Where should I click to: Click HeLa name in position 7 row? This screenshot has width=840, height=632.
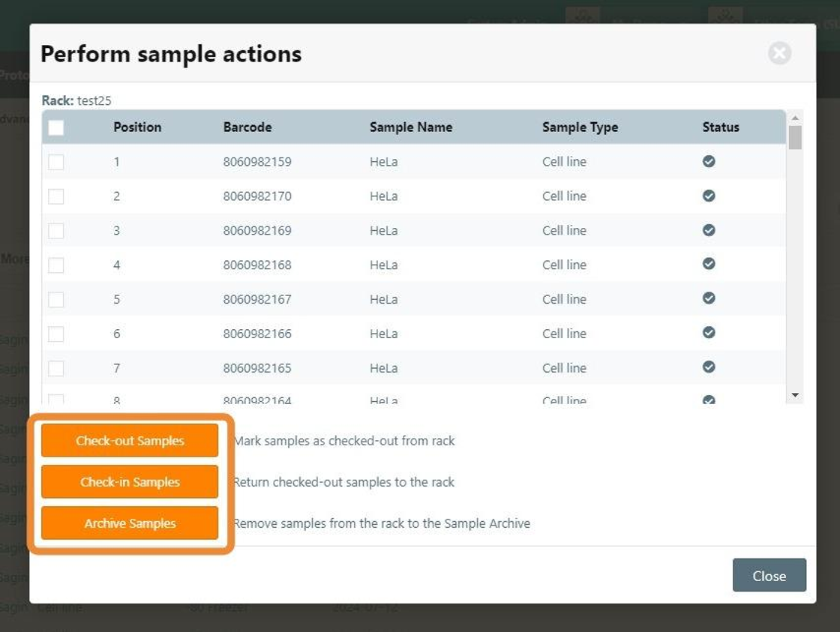tap(383, 368)
